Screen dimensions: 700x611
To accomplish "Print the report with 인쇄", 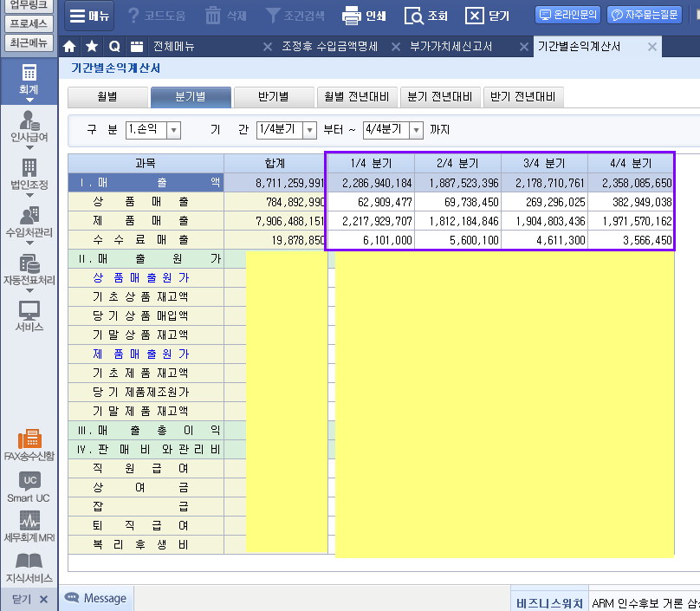I will pyautogui.click(x=364, y=16).
